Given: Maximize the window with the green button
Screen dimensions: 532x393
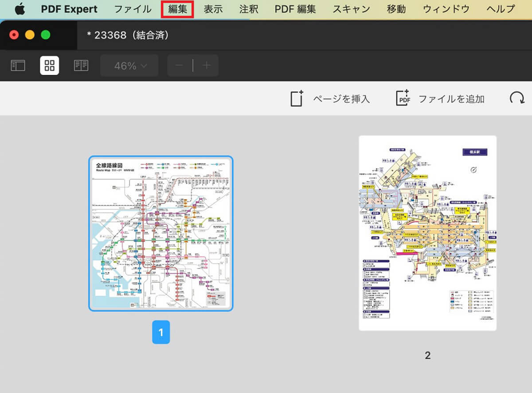Looking at the screenshot, I should [x=46, y=35].
